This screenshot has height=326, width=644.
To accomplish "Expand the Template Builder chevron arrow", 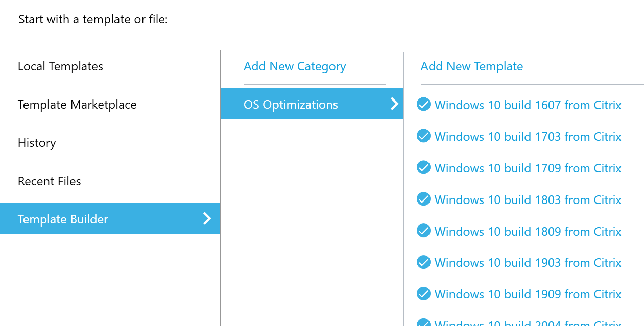I will click(207, 219).
